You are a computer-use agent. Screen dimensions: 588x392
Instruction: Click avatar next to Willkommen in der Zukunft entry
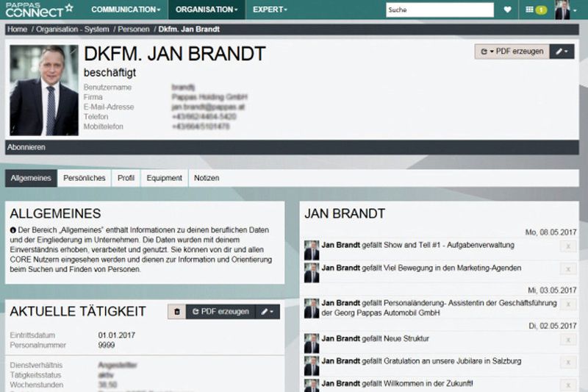pyautogui.click(x=312, y=385)
